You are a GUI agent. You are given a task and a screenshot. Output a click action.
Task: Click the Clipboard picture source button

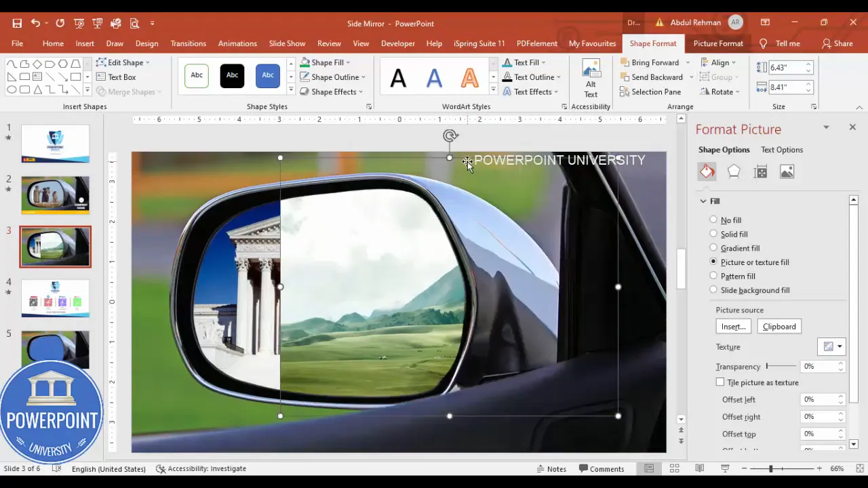point(779,327)
